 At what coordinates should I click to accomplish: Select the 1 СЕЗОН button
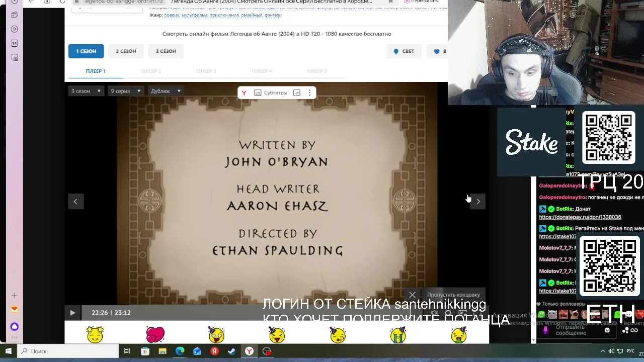pyautogui.click(x=86, y=51)
